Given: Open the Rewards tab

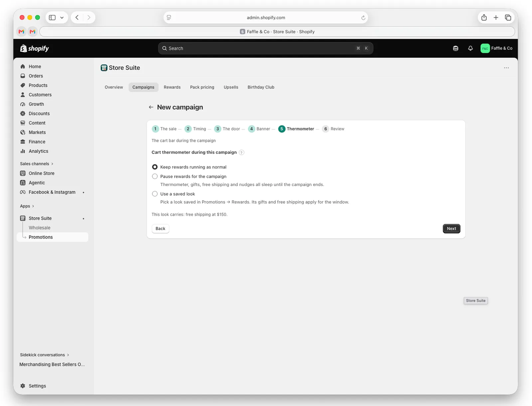Looking at the screenshot, I should coord(172,87).
